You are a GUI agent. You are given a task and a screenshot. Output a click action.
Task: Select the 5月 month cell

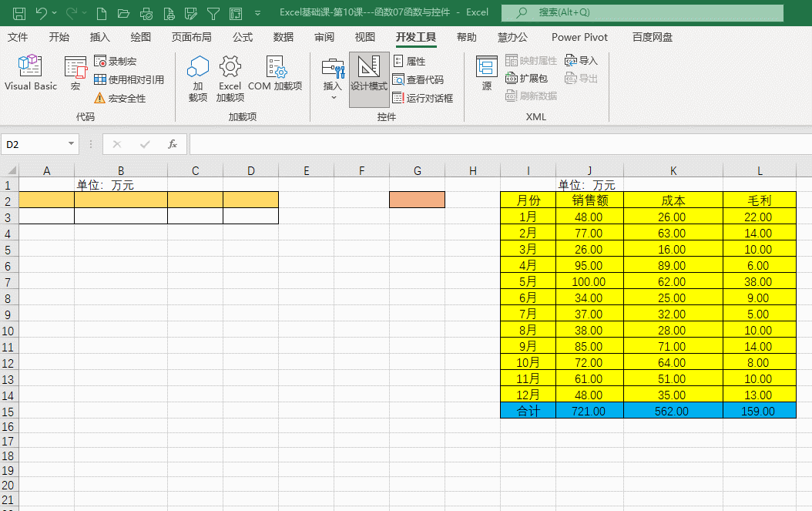click(x=528, y=281)
